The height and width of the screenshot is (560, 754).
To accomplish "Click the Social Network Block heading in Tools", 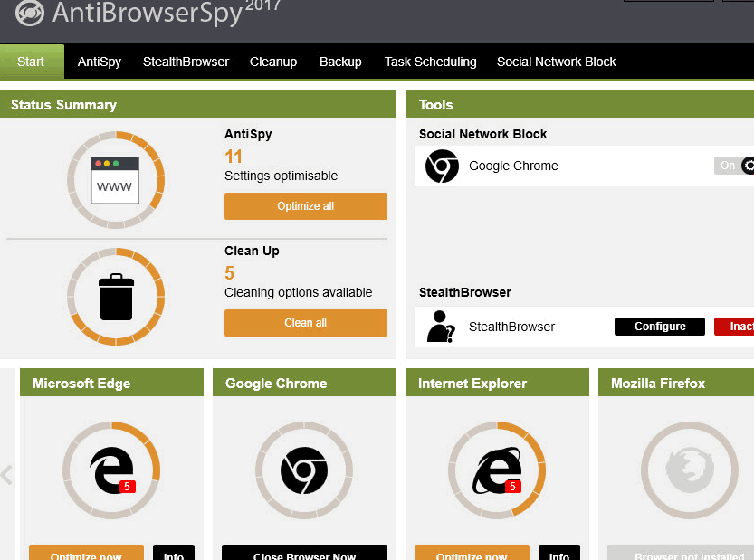I will click(x=482, y=134).
